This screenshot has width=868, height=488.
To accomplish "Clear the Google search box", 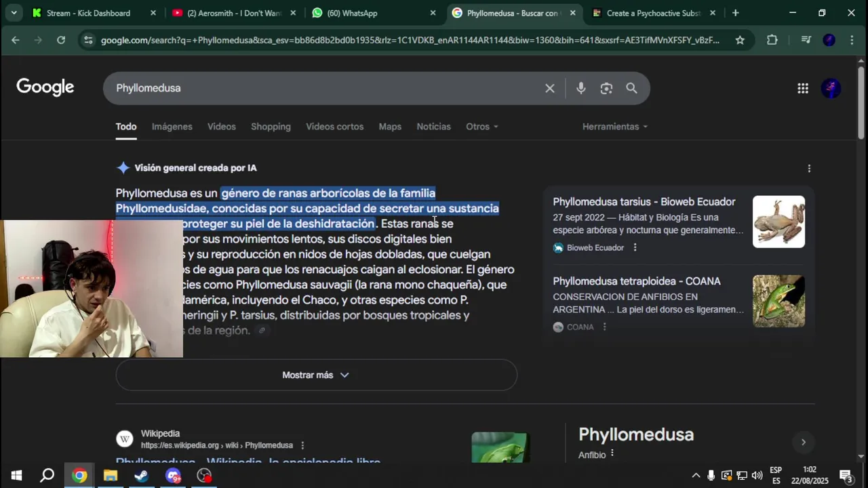I will tap(550, 88).
